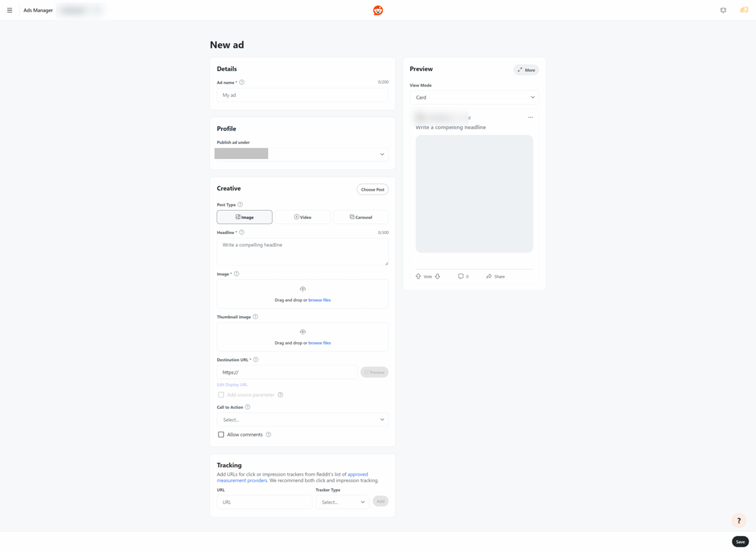Image resolution: width=756 pixels, height=552 pixels.
Task: Open the Call to Action select dropdown
Action: click(x=303, y=419)
